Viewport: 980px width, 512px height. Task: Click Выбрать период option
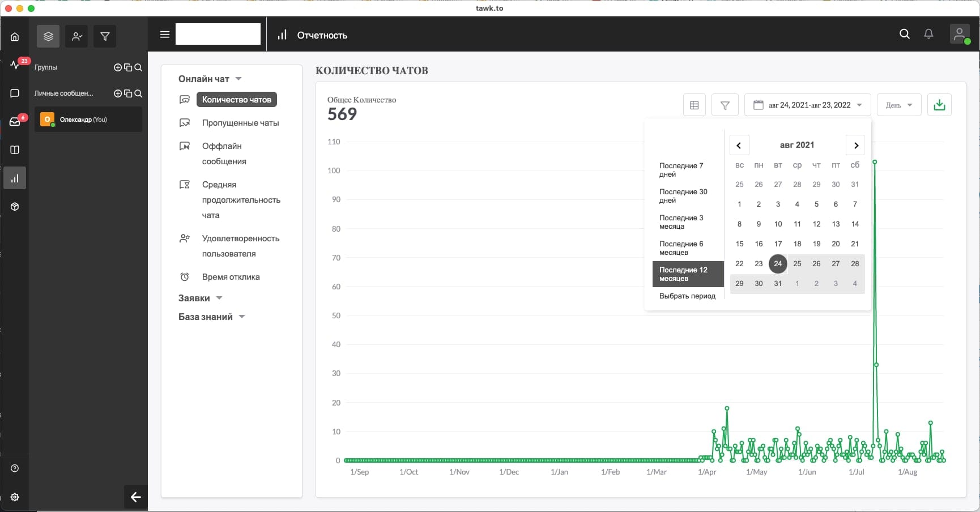pyautogui.click(x=688, y=296)
